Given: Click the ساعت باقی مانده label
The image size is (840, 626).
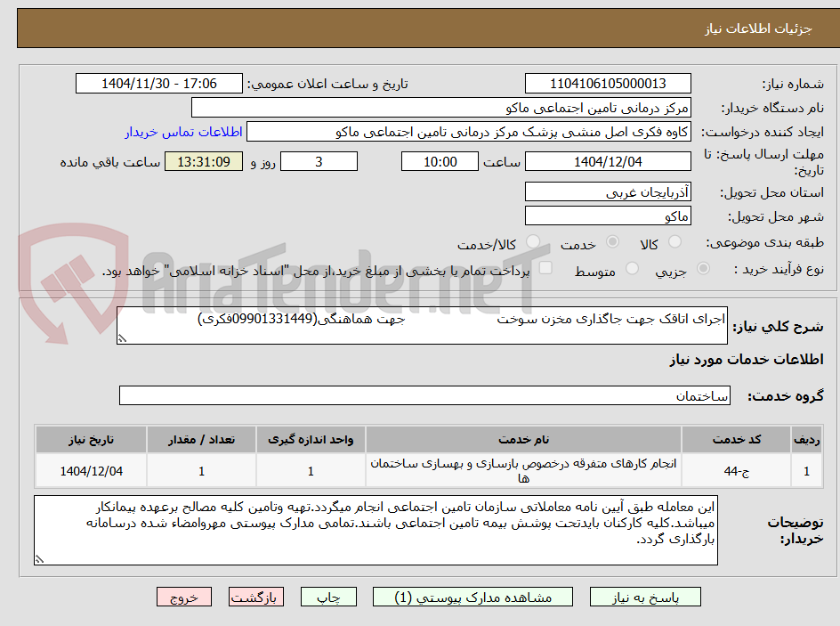Looking at the screenshot, I should tap(109, 162).
